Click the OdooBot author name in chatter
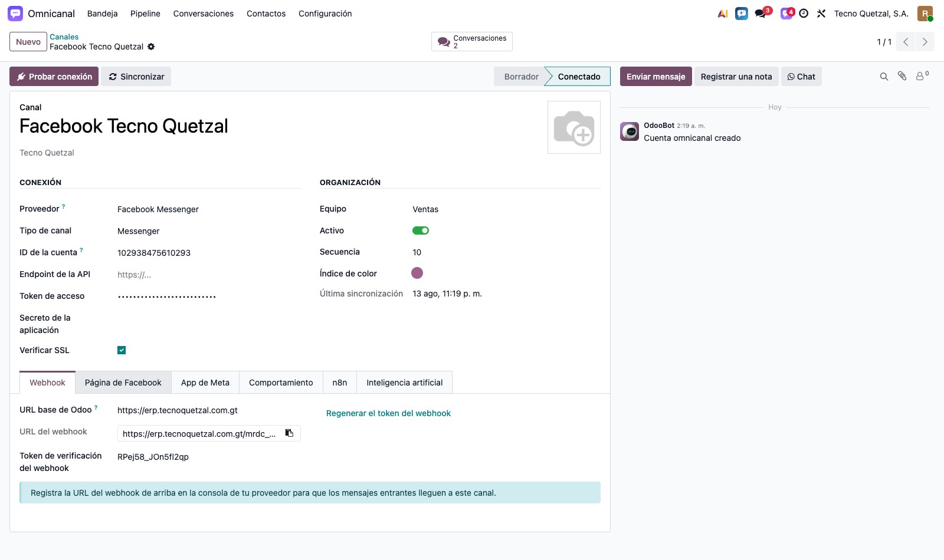944x560 pixels. pos(659,126)
